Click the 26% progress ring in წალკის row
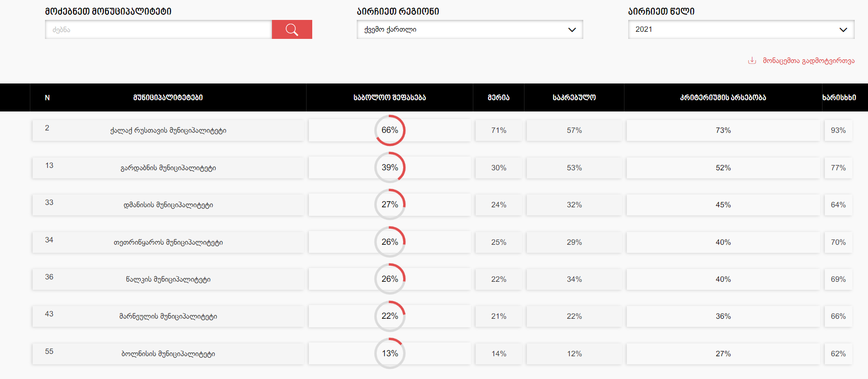Image resolution: width=868 pixels, height=379 pixels. (390, 279)
